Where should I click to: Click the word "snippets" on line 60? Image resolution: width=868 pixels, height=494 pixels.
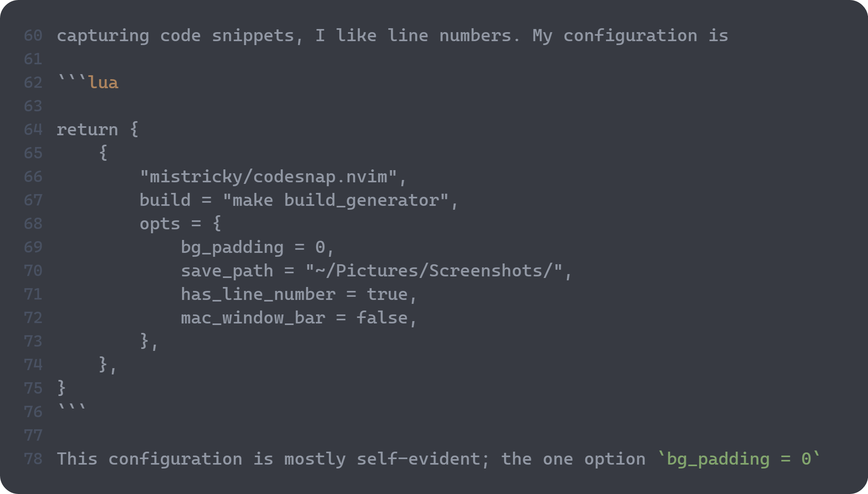coord(253,36)
